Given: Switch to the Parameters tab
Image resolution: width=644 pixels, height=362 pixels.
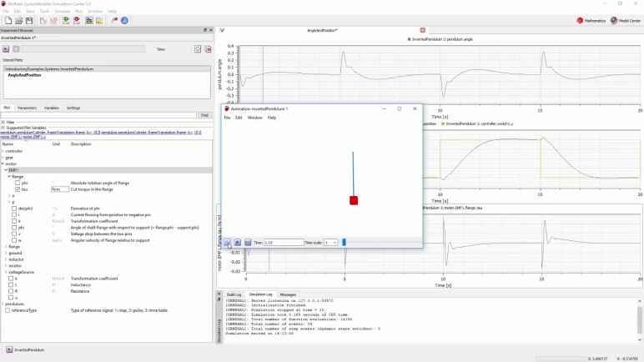Looking at the screenshot, I should point(27,108).
